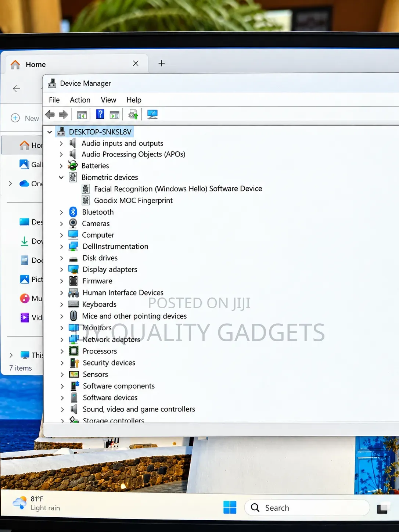Click the New button in File Explorer
Image resolution: width=399 pixels, height=532 pixels.
pos(25,118)
